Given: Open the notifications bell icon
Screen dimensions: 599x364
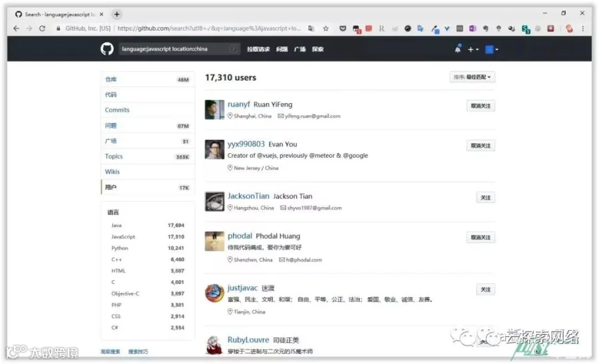Looking at the screenshot, I should 458,49.
